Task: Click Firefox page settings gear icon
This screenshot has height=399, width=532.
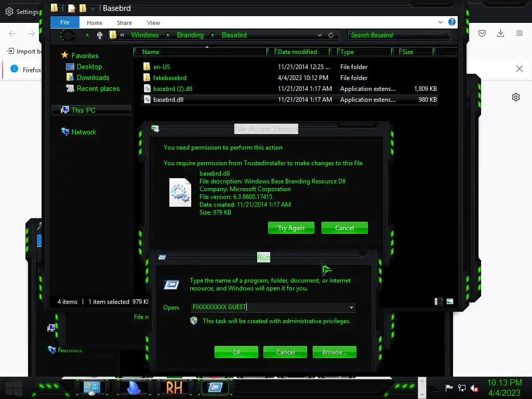Action: [x=516, y=97]
